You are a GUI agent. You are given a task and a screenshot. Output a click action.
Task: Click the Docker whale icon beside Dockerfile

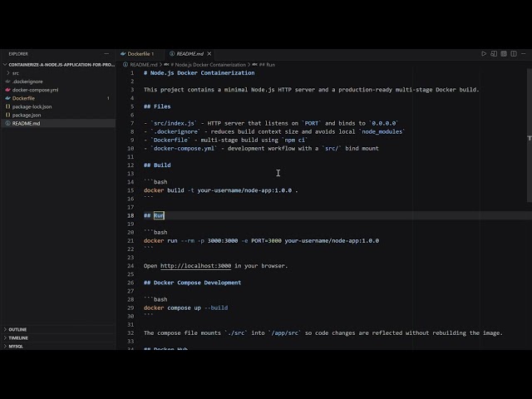[7, 98]
